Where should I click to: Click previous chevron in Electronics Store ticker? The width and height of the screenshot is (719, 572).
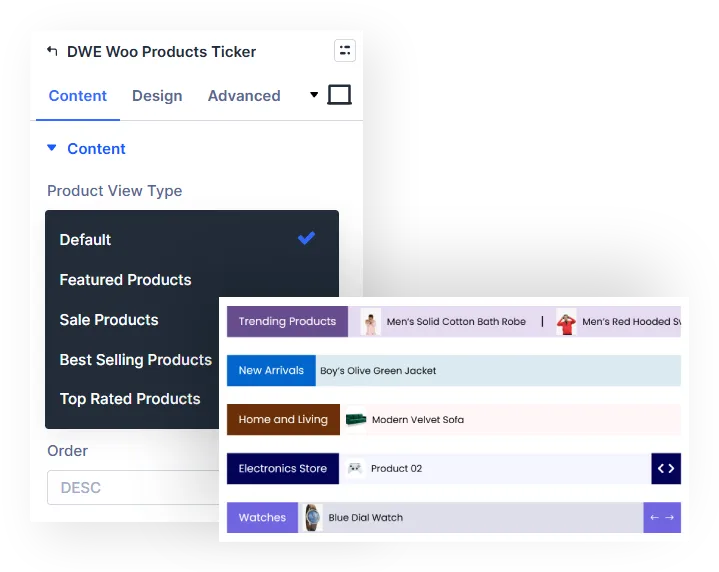(x=661, y=468)
